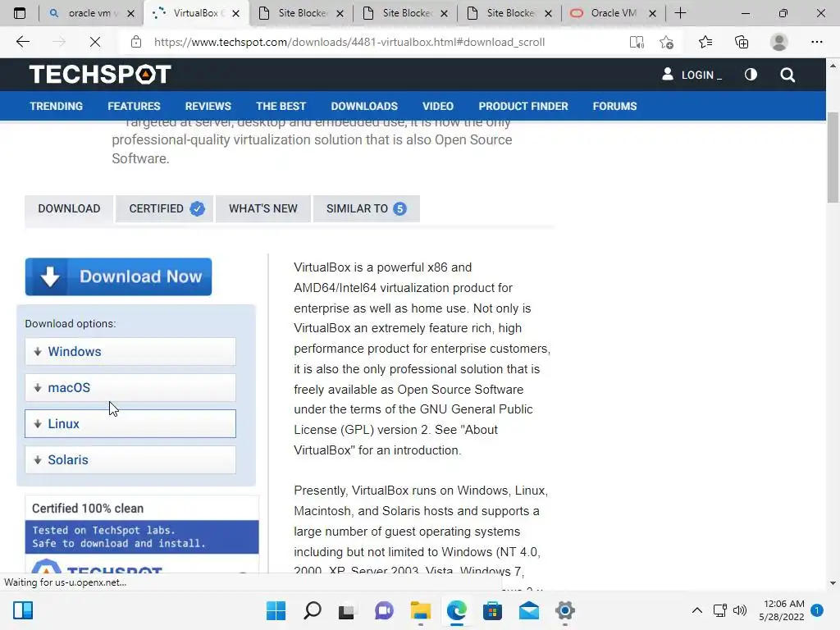Select the CERTIFIED tab
840x630 pixels.
point(164,208)
